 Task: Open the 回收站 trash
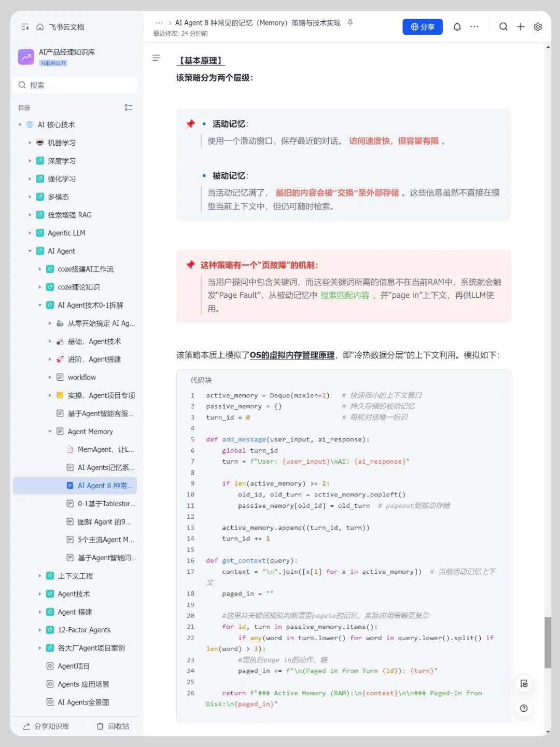(114, 727)
